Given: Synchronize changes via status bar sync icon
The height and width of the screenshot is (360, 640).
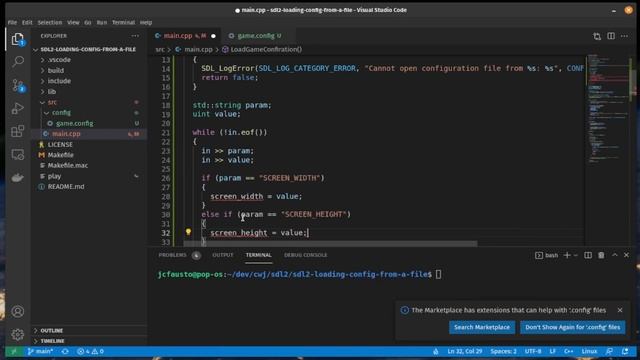Looking at the screenshot, I should 65,351.
